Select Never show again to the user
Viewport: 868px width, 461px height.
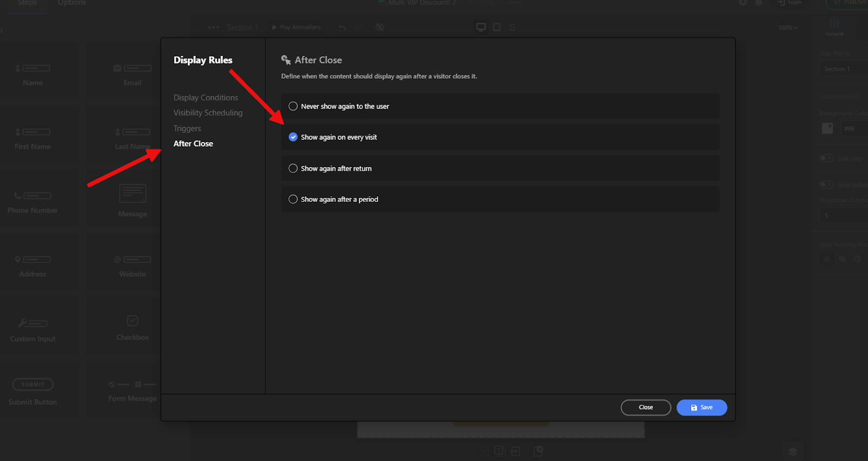(293, 106)
